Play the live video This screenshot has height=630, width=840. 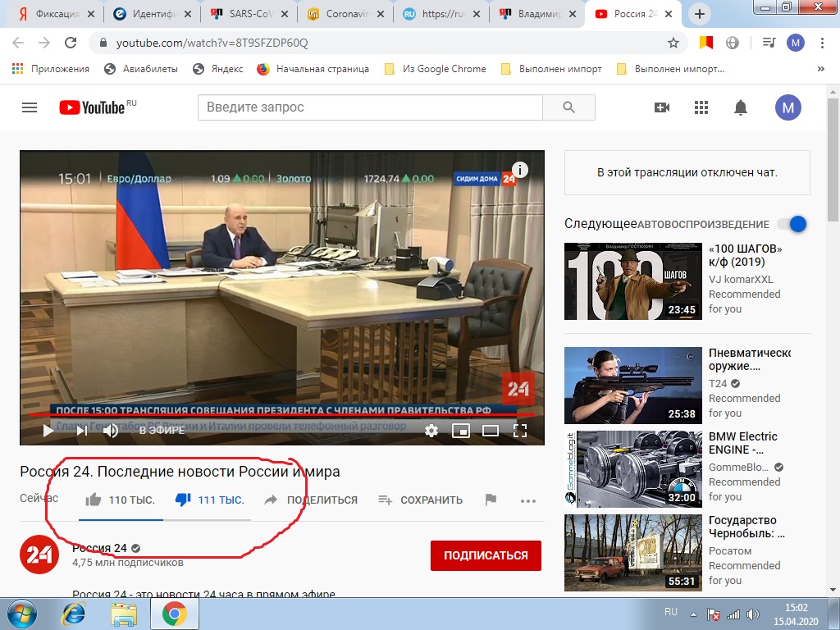pos(48,430)
